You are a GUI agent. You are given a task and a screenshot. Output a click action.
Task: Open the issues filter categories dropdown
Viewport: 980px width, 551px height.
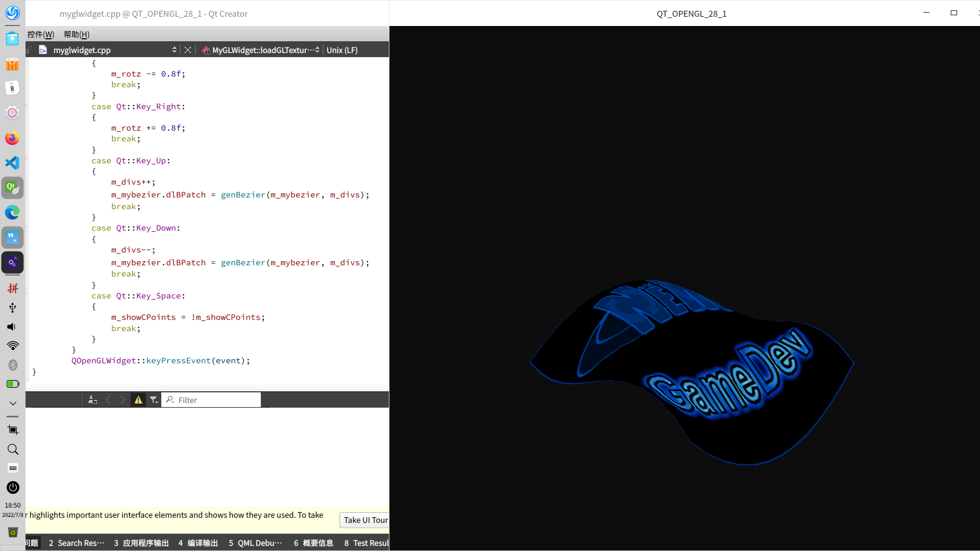coord(154,400)
